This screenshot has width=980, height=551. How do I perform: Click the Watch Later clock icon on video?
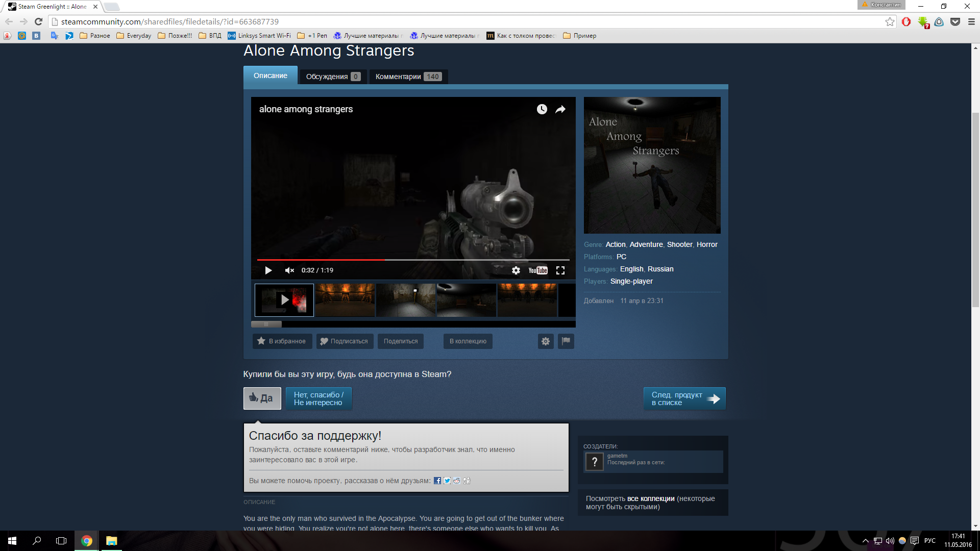(542, 109)
